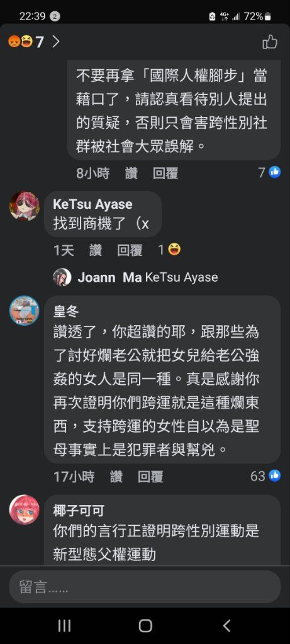
Task: Open the 椰子可可 name link
Action: [79, 511]
